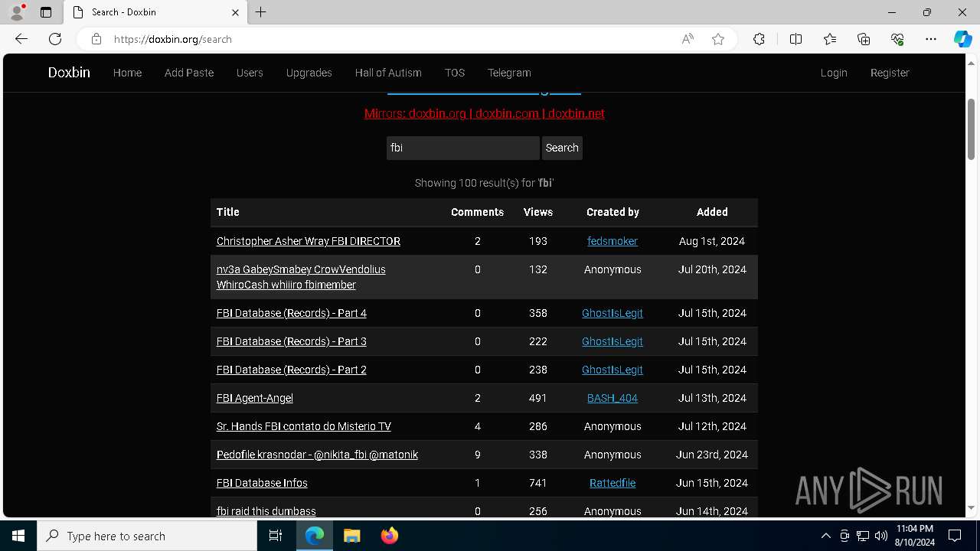Click the 'Showing 100 result(s)' text
980x551 pixels.
[x=484, y=183]
